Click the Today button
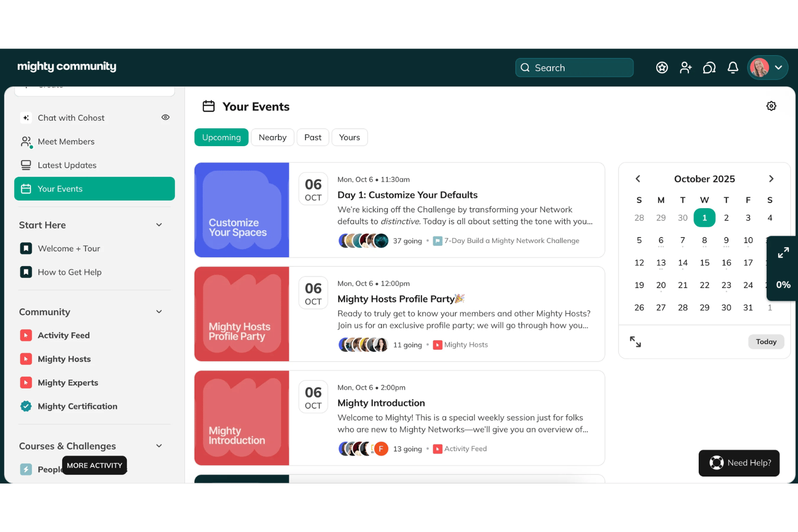Viewport: 798px width, 532px height. pyautogui.click(x=766, y=342)
